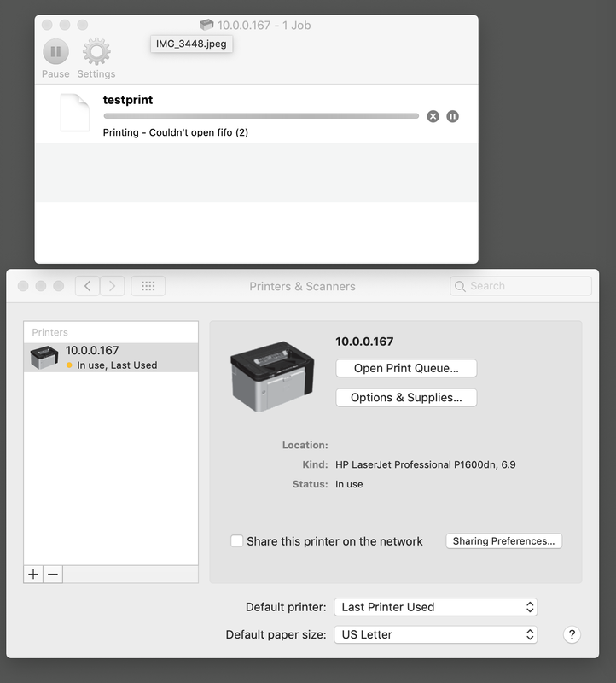Click the testprint document icon
Image resolution: width=616 pixels, height=683 pixels.
[75, 113]
